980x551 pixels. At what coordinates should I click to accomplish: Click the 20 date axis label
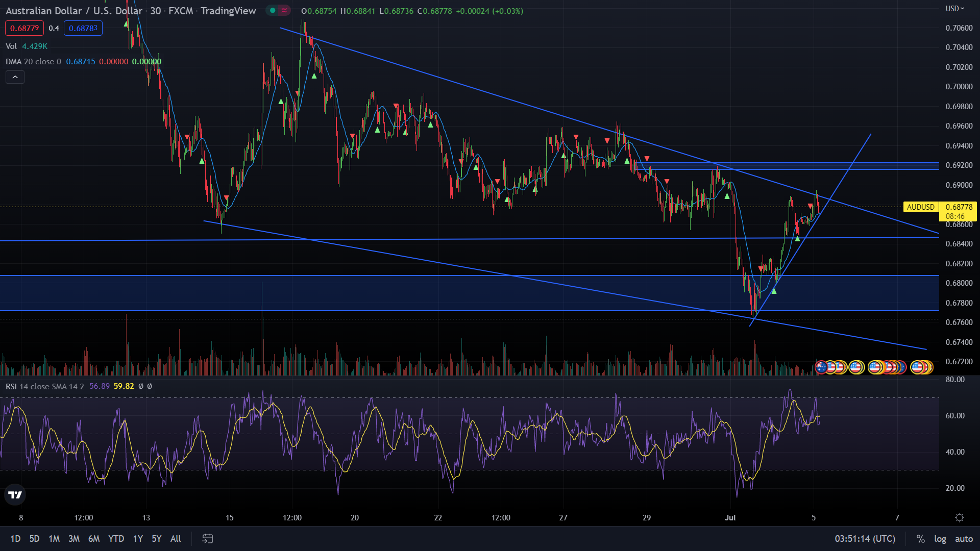tap(355, 517)
